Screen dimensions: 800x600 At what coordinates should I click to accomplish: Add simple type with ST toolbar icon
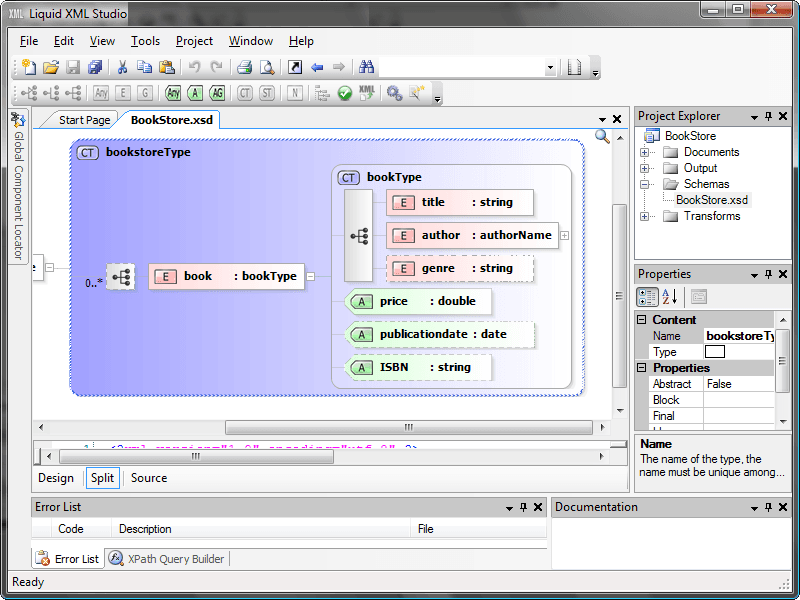(x=267, y=93)
